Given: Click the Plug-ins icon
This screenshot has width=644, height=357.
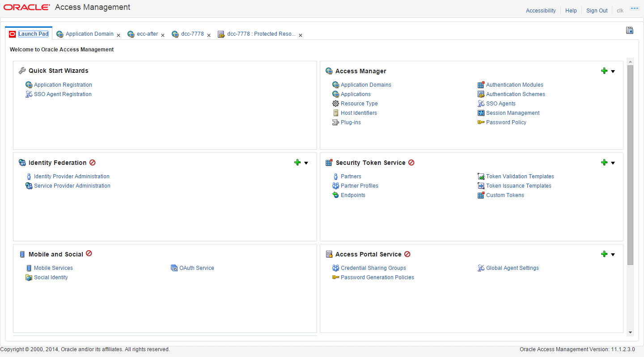Looking at the screenshot, I should click(336, 122).
